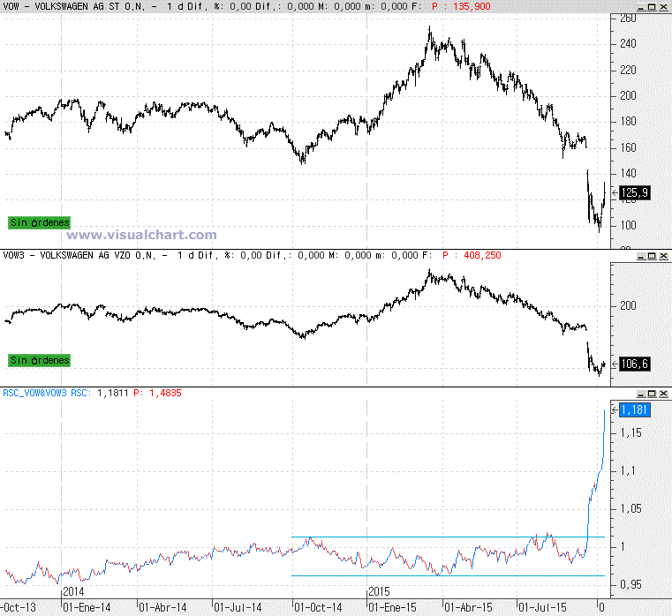Click 01-Abr-14 date on time axis
The image size is (672, 616).
click(162, 608)
